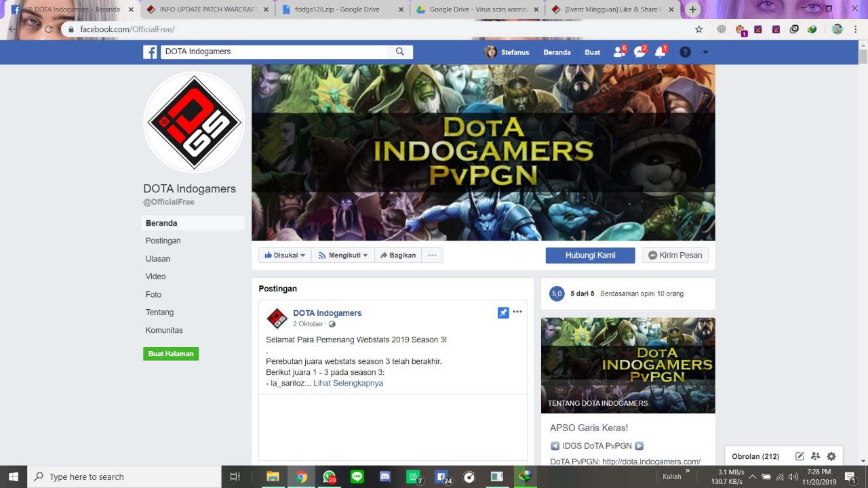Click the search magnifier button

tap(400, 52)
